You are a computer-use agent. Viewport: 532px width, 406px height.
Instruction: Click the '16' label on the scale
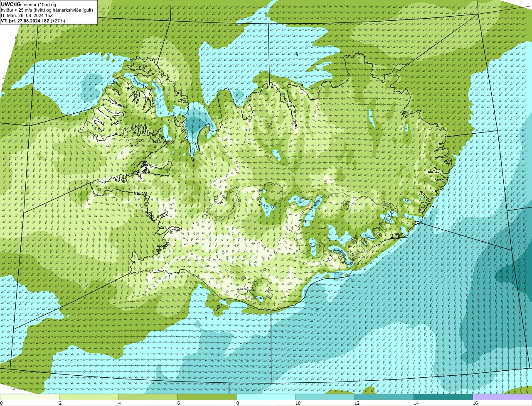point(475,403)
